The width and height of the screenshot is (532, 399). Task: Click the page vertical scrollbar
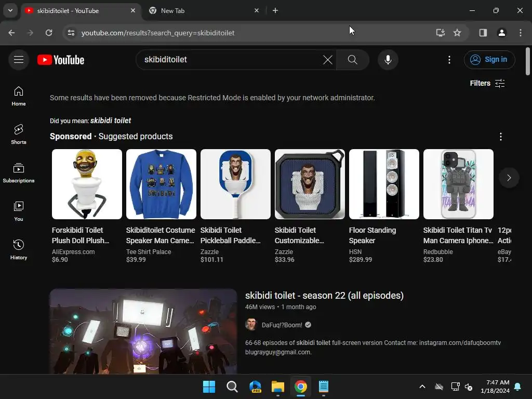coord(528,61)
